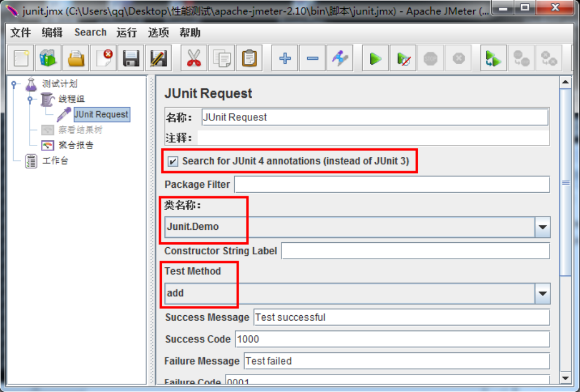Image resolution: width=580 pixels, height=392 pixels.
Task: Open the 运行 menu
Action: [126, 33]
